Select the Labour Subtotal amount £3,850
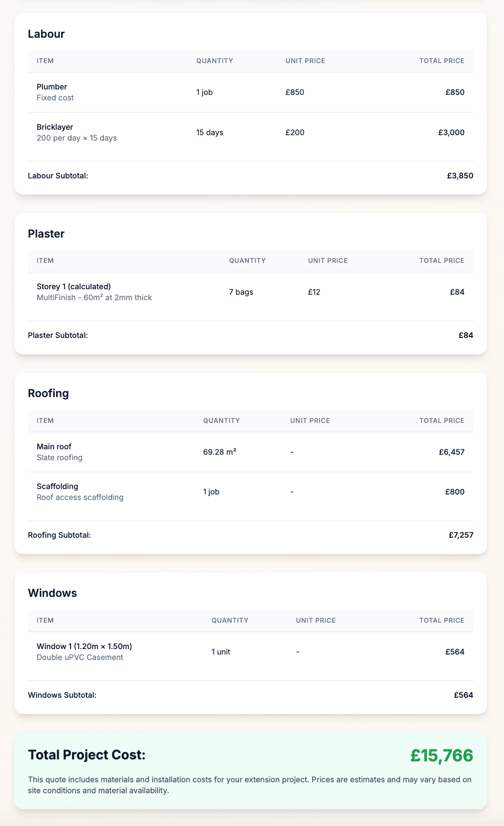The width and height of the screenshot is (504, 826). tap(460, 175)
